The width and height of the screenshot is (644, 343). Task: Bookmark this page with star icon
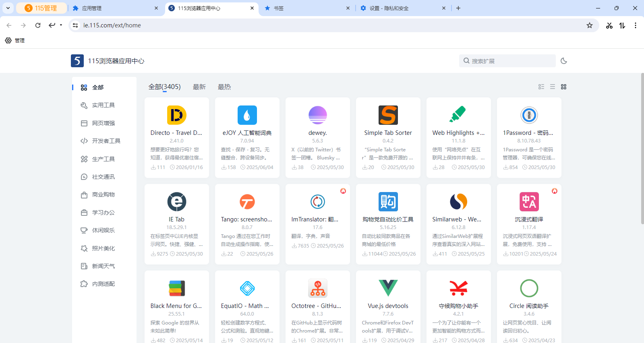click(x=589, y=25)
